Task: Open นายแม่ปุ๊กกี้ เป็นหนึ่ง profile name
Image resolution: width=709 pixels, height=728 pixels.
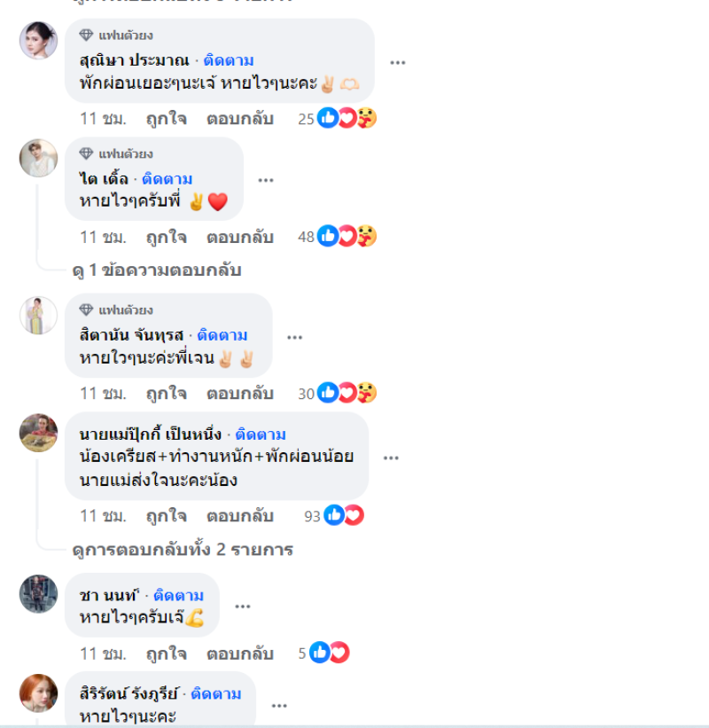Action: [x=151, y=434]
